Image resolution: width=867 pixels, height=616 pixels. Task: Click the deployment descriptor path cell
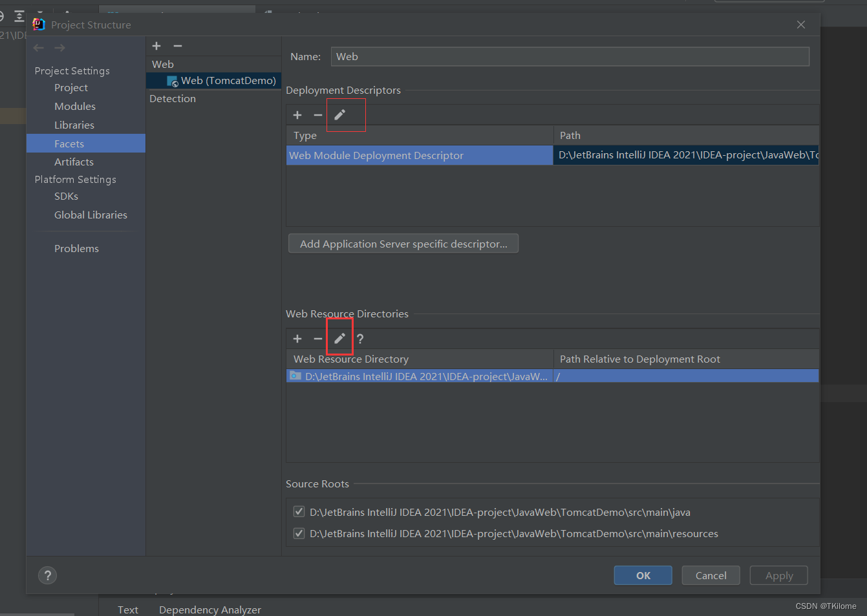click(x=686, y=155)
